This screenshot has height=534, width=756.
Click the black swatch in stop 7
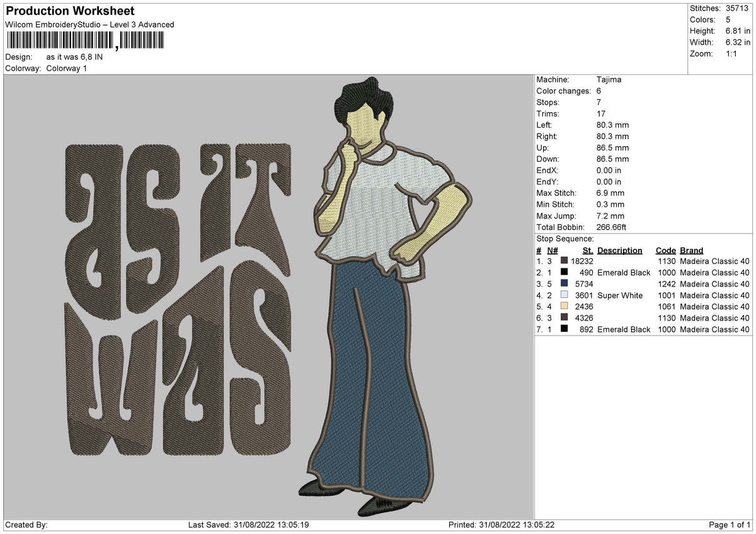click(x=564, y=329)
